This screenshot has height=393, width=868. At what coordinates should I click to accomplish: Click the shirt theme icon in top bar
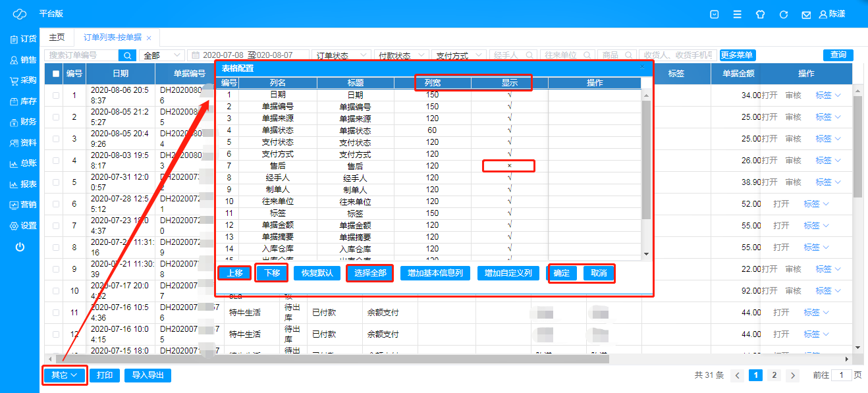coord(760,14)
